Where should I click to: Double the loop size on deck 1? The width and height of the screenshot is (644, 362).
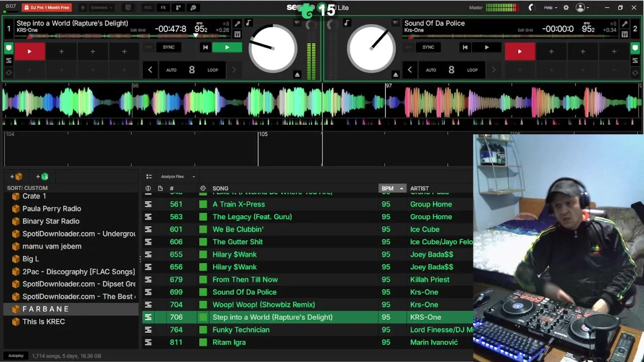[x=234, y=70]
